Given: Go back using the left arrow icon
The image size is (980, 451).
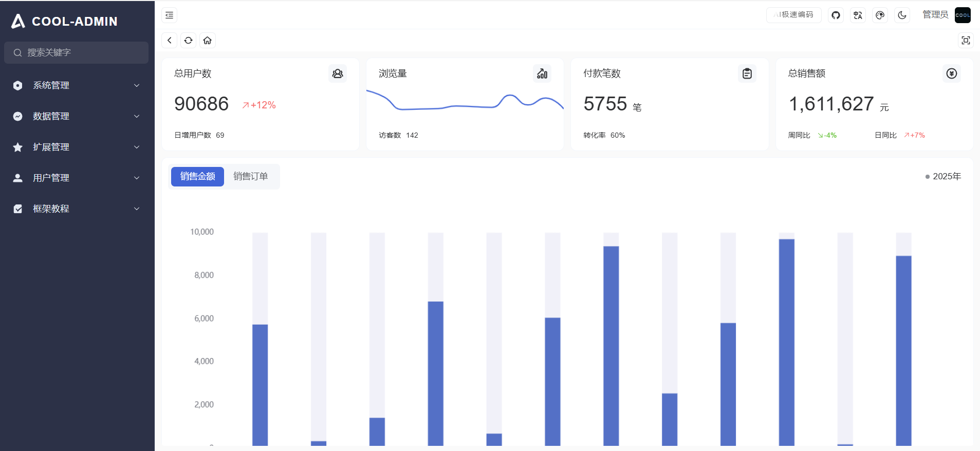Looking at the screenshot, I should point(170,41).
